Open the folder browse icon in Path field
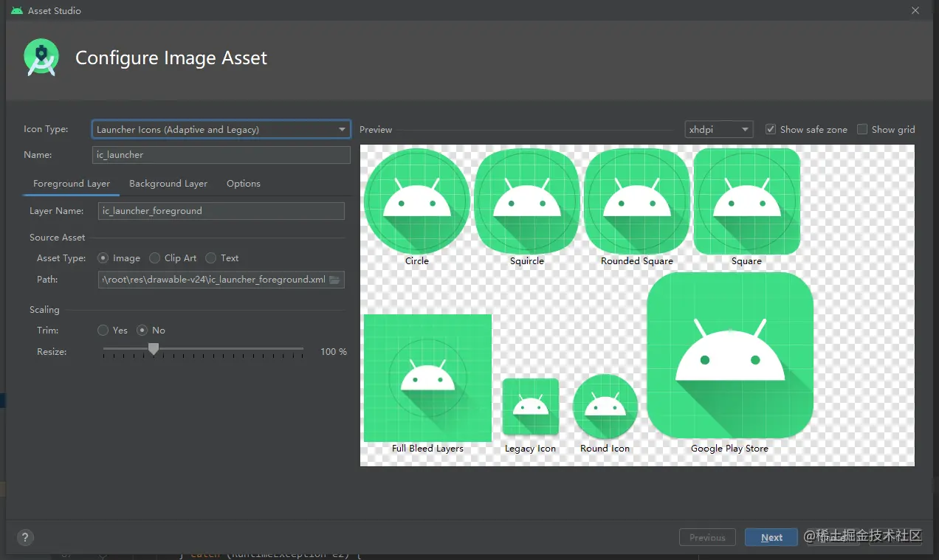The height and width of the screenshot is (560, 939). (334, 280)
